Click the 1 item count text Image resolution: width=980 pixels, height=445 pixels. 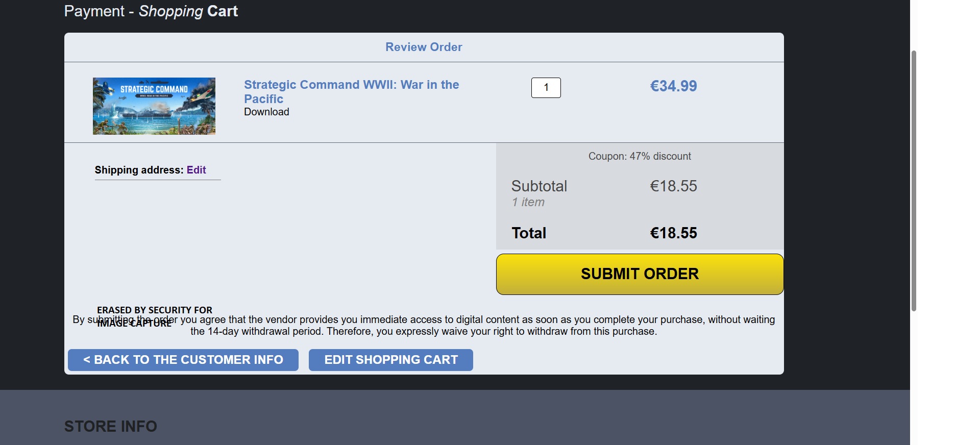tap(528, 202)
